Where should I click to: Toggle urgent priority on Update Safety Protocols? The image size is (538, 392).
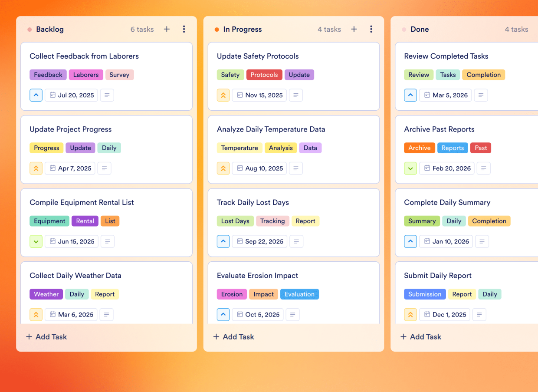click(223, 95)
